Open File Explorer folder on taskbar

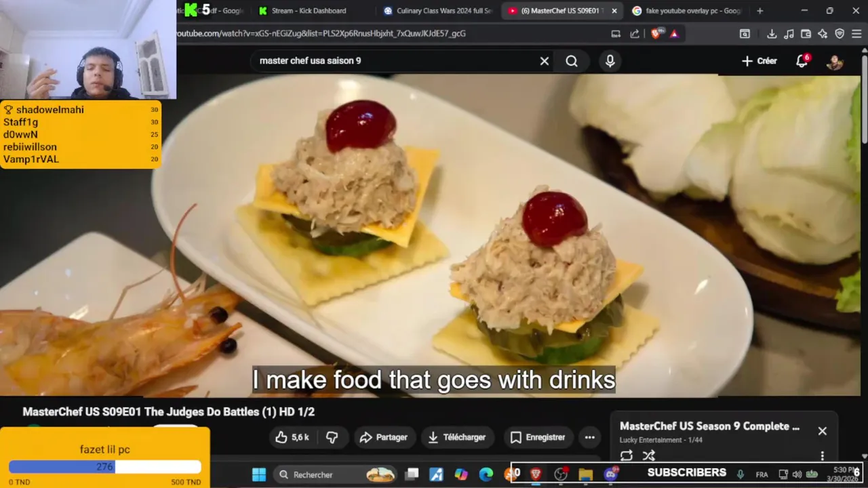[586, 474]
